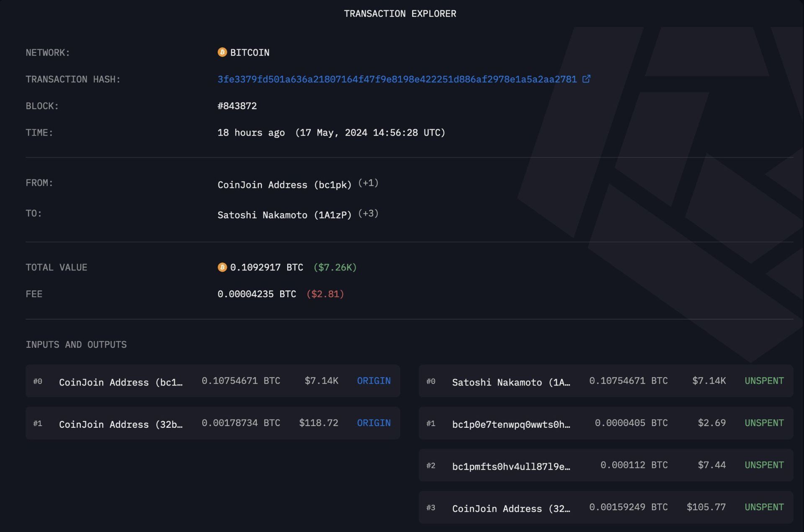The image size is (804, 532).
Task: Toggle the UNSPENT status on output #2
Action: (x=764, y=465)
